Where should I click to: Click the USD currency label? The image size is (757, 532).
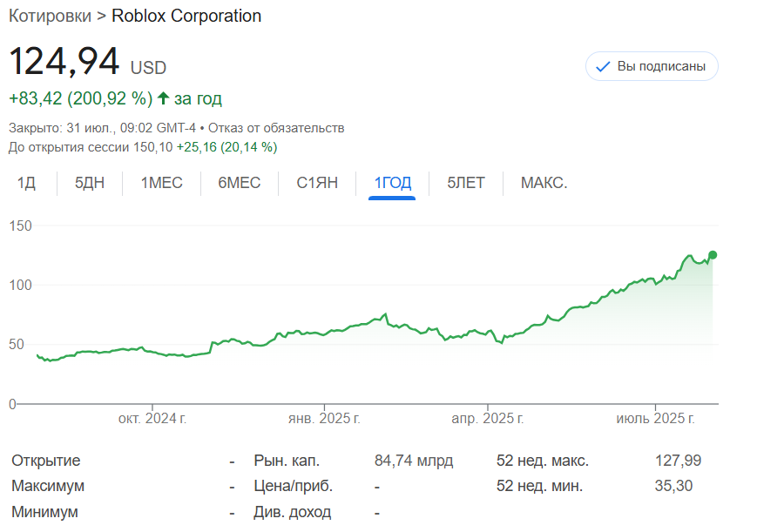tap(148, 68)
